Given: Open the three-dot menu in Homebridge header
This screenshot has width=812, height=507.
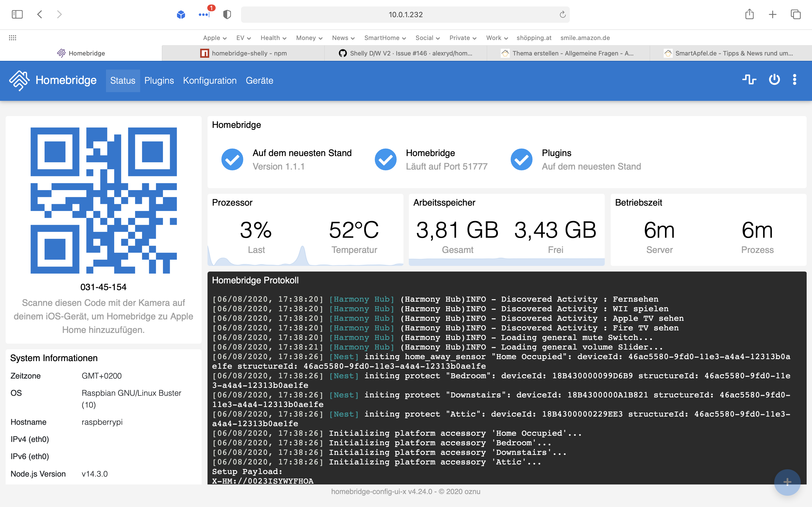Looking at the screenshot, I should pos(794,80).
